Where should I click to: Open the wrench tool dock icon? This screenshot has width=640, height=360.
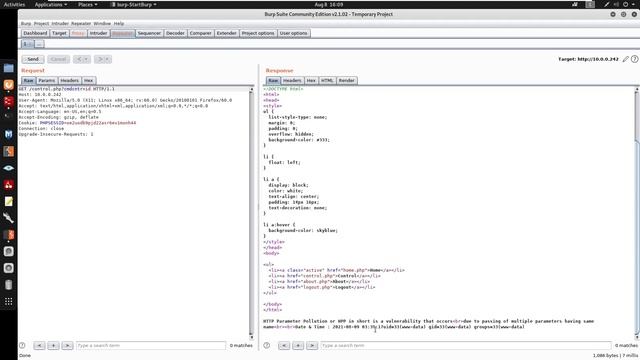point(9,218)
